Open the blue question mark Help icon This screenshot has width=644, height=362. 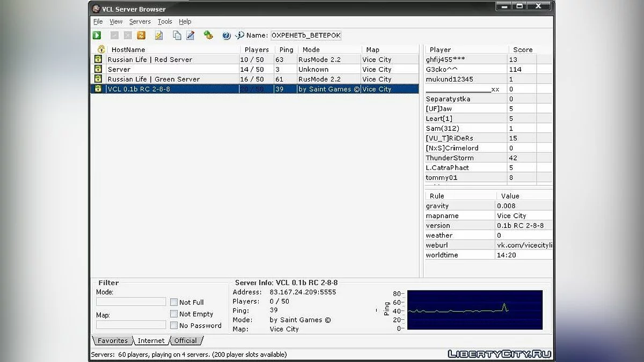point(226,35)
